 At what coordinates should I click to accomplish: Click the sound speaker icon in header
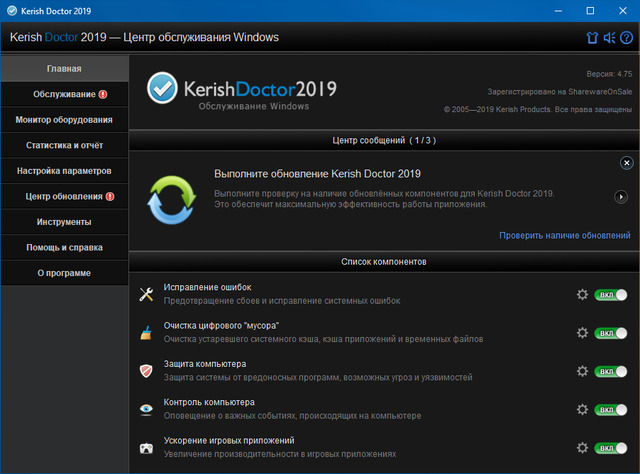point(608,38)
